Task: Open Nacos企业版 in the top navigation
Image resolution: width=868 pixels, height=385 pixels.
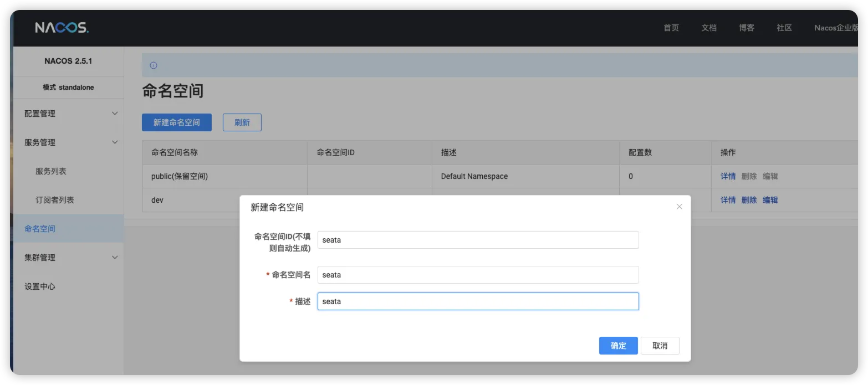Action: (836, 28)
